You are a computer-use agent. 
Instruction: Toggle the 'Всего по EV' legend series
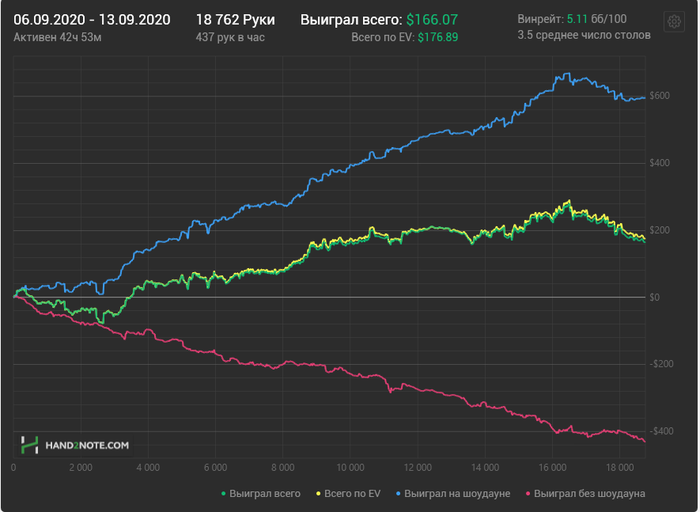[348, 494]
